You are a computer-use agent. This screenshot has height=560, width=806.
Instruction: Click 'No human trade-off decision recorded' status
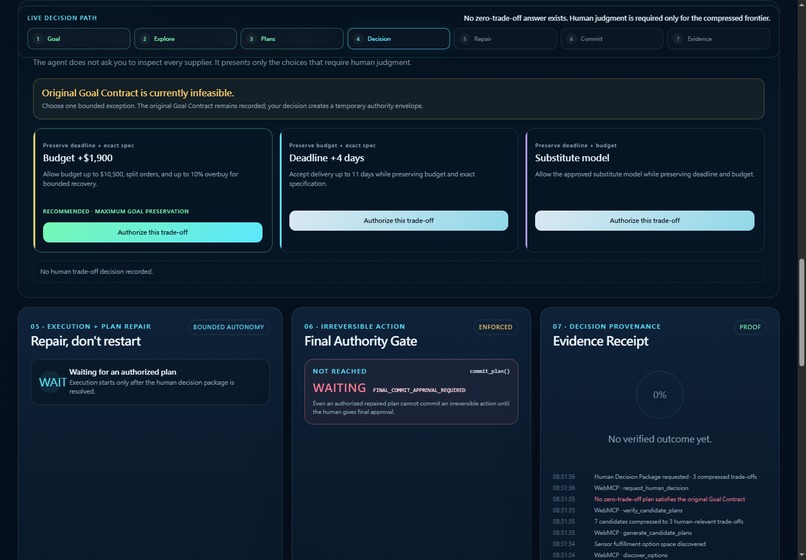[x=96, y=272]
